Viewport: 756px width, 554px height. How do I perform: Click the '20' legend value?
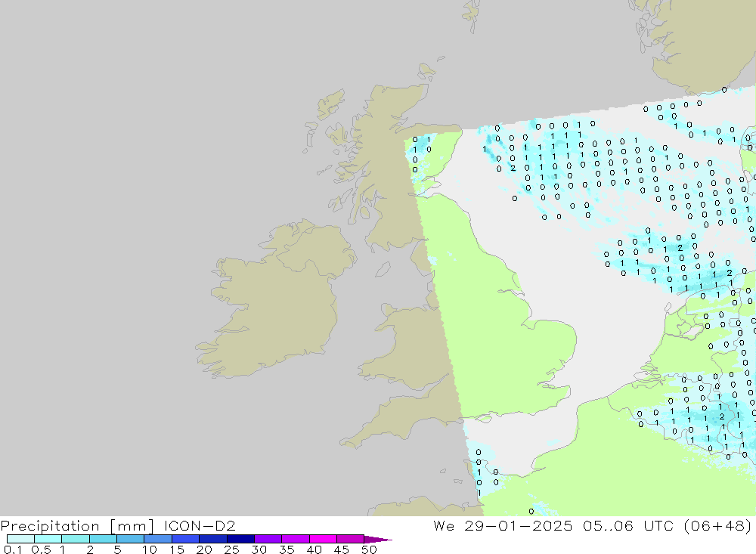pos(204,549)
